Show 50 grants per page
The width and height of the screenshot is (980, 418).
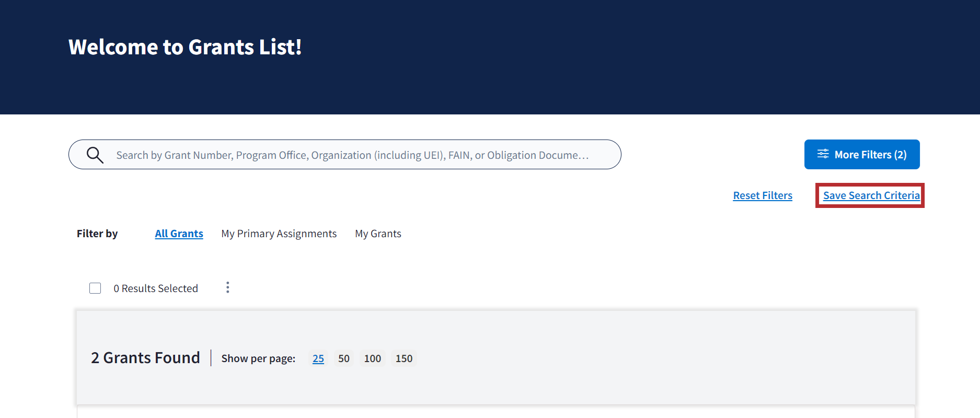pyautogui.click(x=343, y=358)
